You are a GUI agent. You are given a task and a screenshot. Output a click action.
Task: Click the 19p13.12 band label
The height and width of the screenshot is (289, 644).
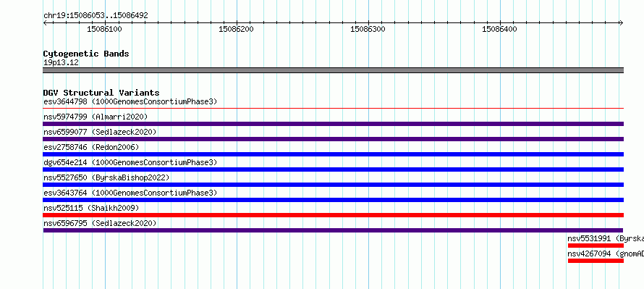click(61, 62)
